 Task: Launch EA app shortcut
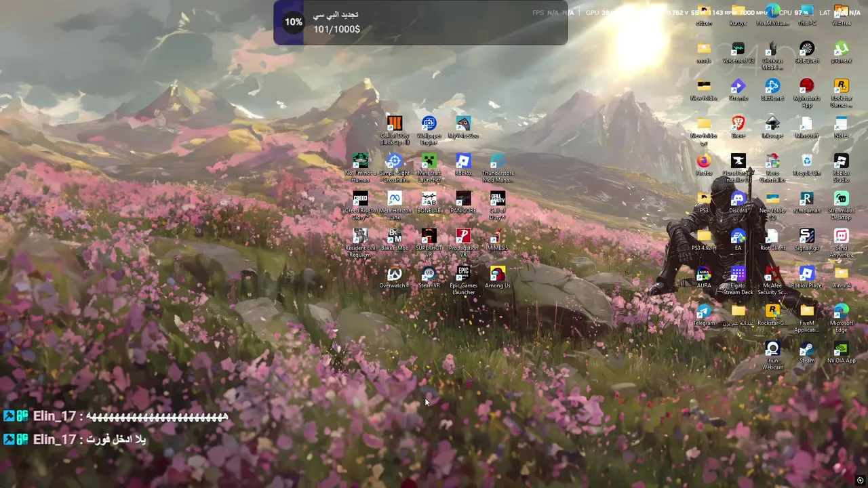tap(738, 235)
